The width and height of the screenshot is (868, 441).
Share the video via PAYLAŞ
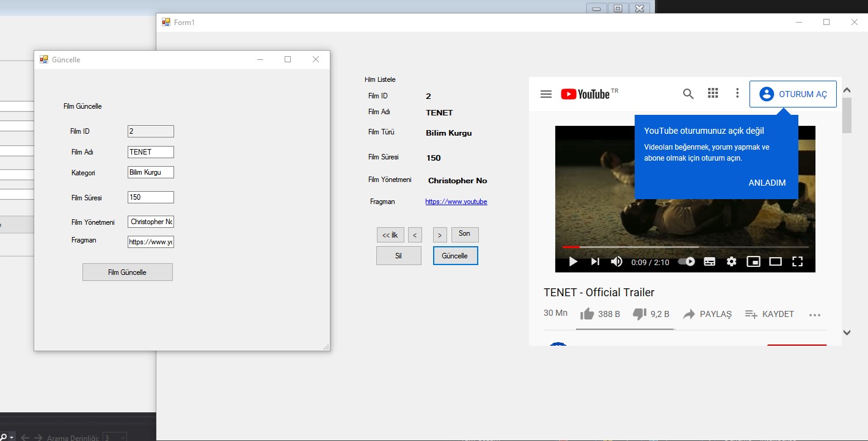coord(707,314)
